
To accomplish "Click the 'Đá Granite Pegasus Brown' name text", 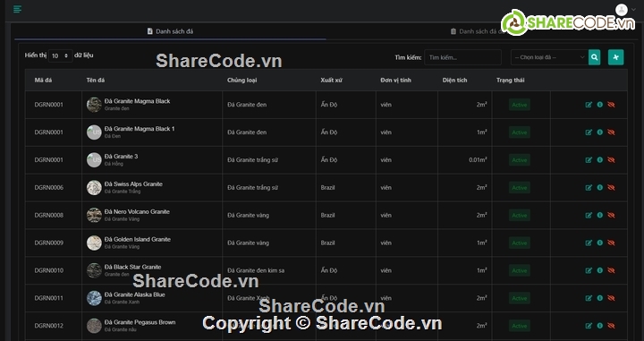I will pos(140,322).
